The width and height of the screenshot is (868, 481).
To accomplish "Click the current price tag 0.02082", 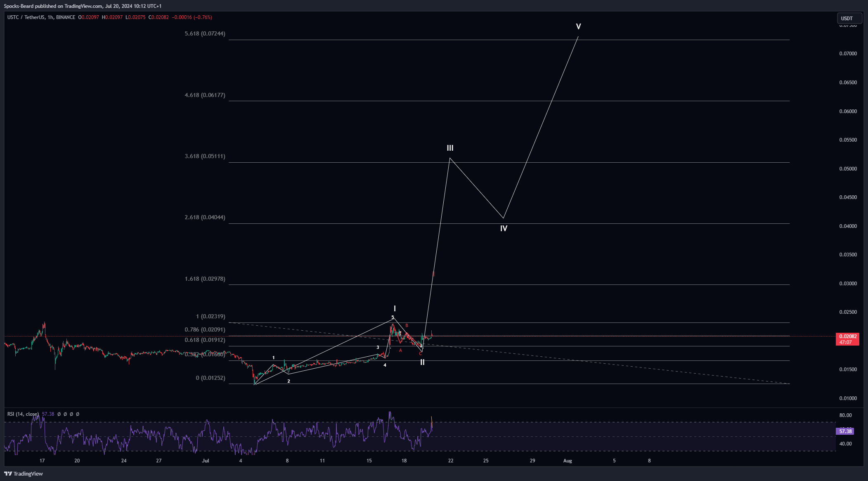I will click(x=847, y=336).
